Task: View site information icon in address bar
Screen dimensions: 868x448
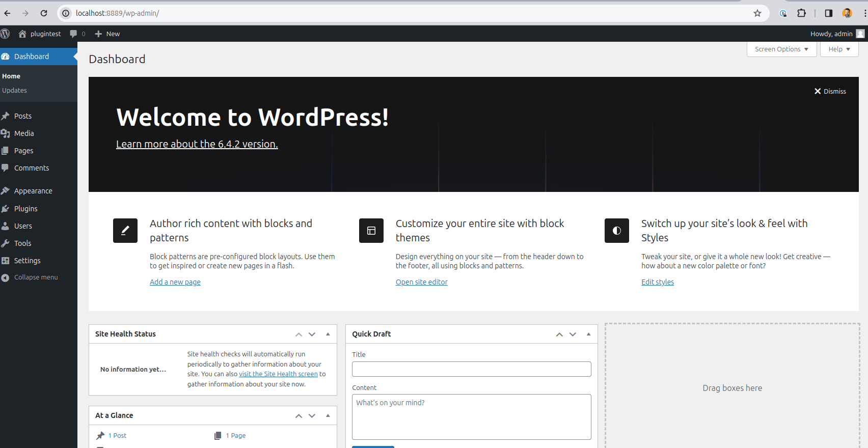Action: (x=66, y=13)
